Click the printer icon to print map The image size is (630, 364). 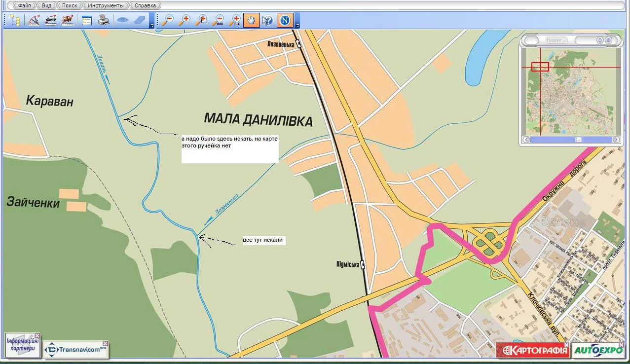104,20
